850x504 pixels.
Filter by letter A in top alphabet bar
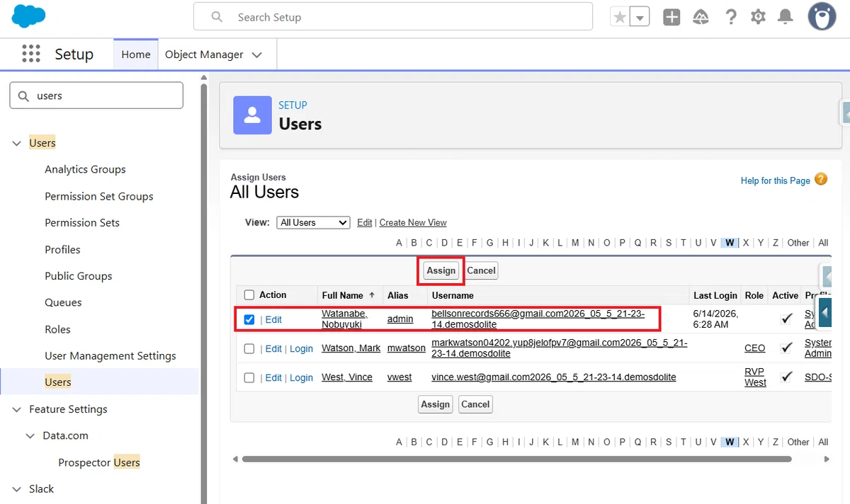tap(399, 242)
